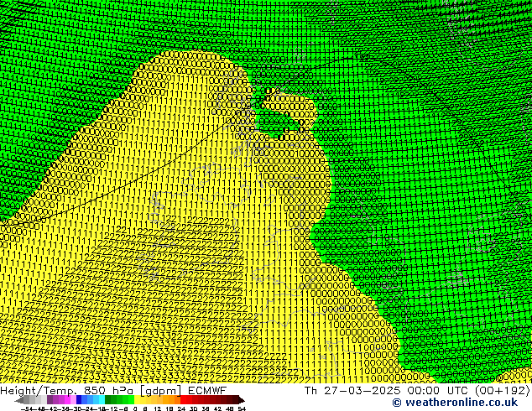
Task: Select the bright red legend segment at 24
Action: click(183, 400)
